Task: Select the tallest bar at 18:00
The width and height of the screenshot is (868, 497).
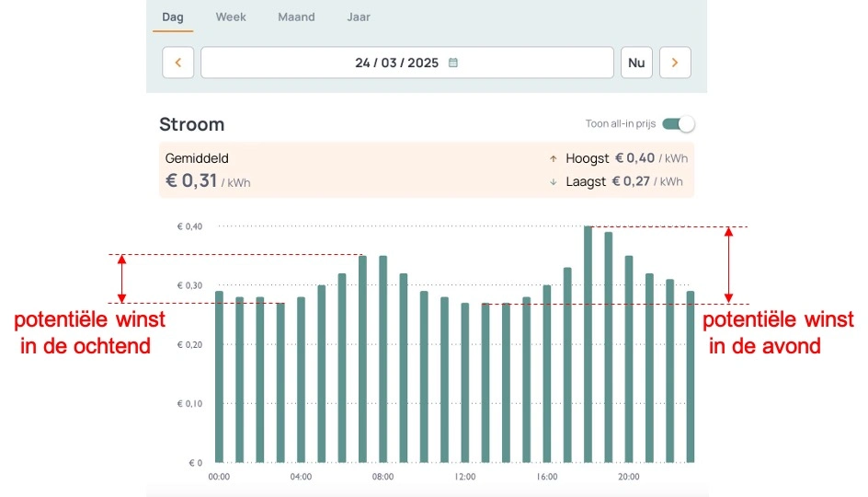Action: pyautogui.click(x=588, y=345)
